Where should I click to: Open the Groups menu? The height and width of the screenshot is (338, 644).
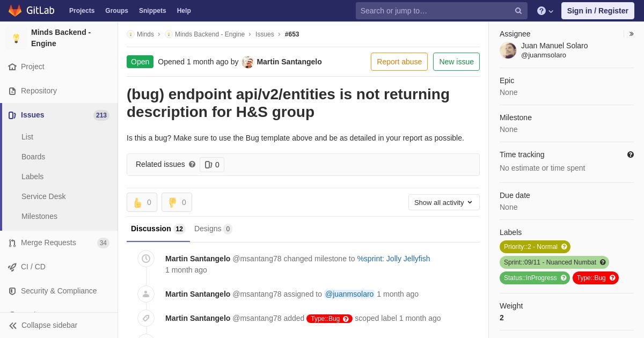point(116,11)
